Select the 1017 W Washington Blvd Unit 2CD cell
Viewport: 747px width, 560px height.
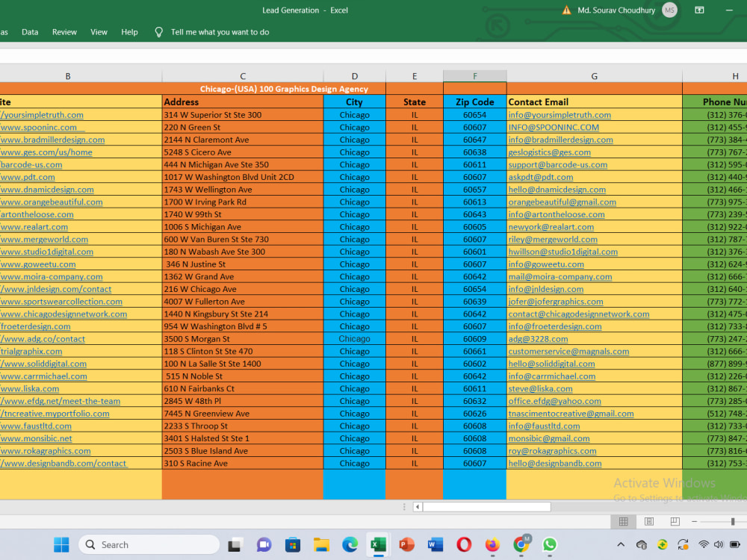click(x=243, y=177)
